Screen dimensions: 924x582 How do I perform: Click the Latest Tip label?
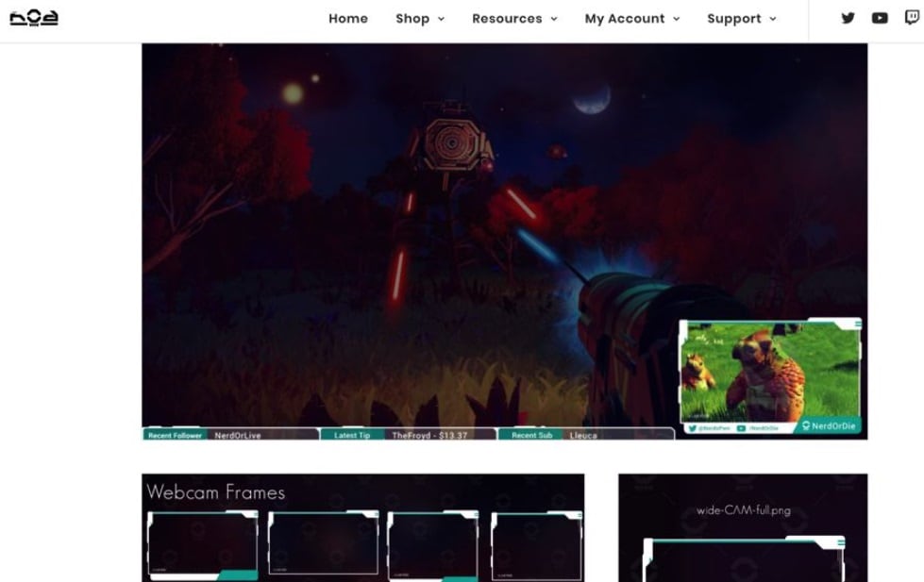[352, 436]
